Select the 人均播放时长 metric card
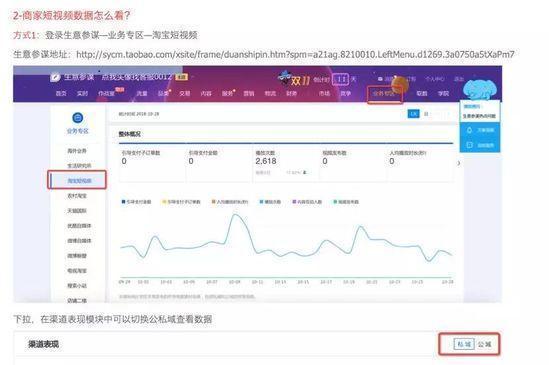The image size is (549, 365). pyautogui.click(x=420, y=164)
